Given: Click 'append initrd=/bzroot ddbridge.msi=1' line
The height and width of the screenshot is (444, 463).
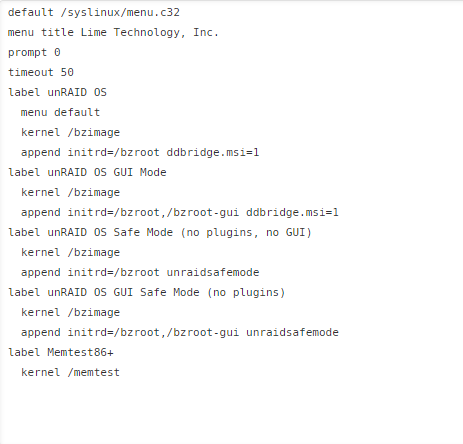Looking at the screenshot, I should click(x=140, y=153).
